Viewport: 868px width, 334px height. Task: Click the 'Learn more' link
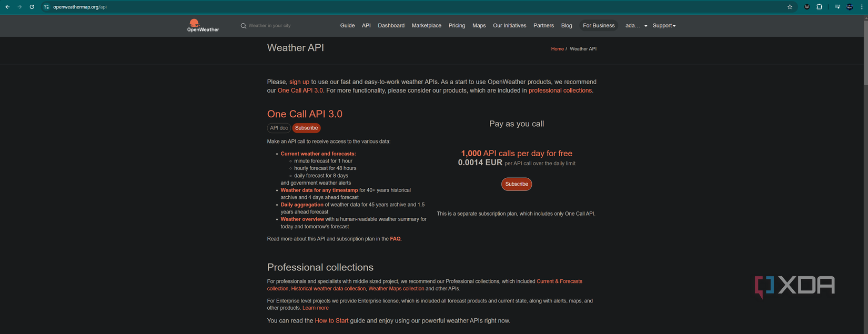pyautogui.click(x=316, y=308)
